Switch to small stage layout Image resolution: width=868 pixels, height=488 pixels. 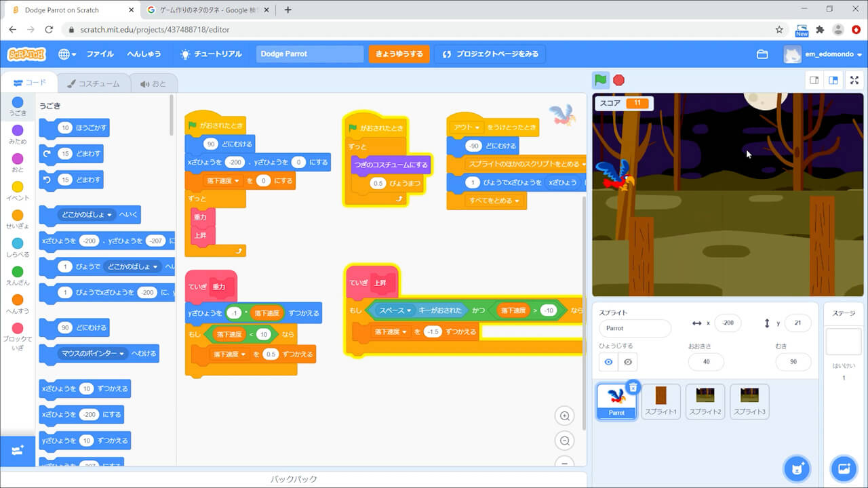click(x=814, y=80)
